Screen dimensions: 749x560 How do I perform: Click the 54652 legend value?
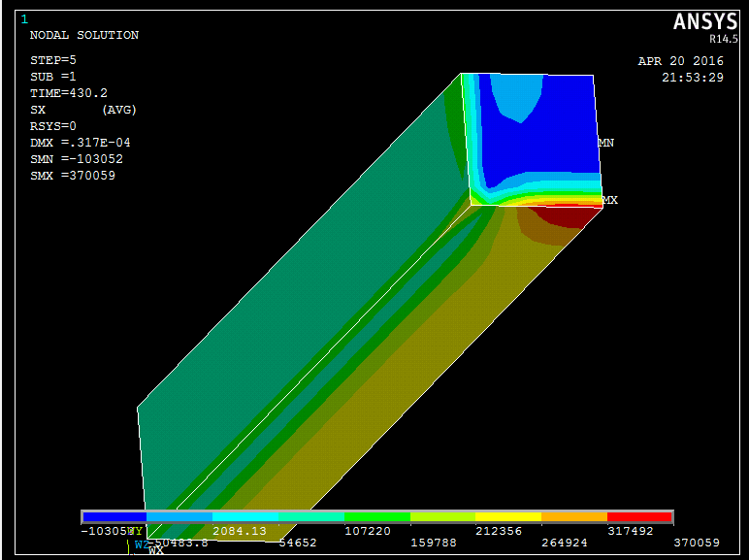(298, 543)
